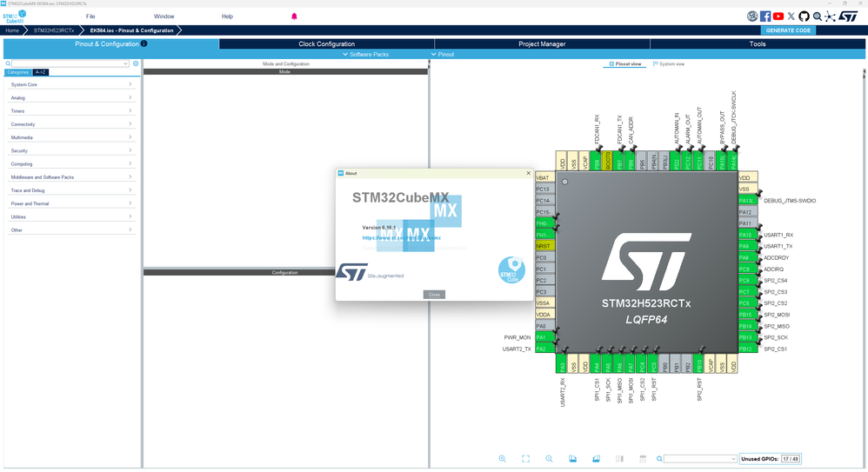Screen dimensions: 868x472
Task: Select the Categories list tab
Action: coord(17,72)
